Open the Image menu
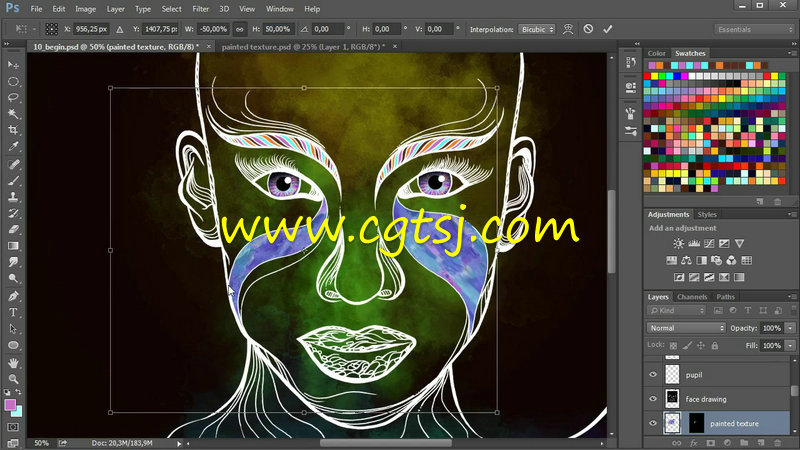800x450 pixels. 85,9
